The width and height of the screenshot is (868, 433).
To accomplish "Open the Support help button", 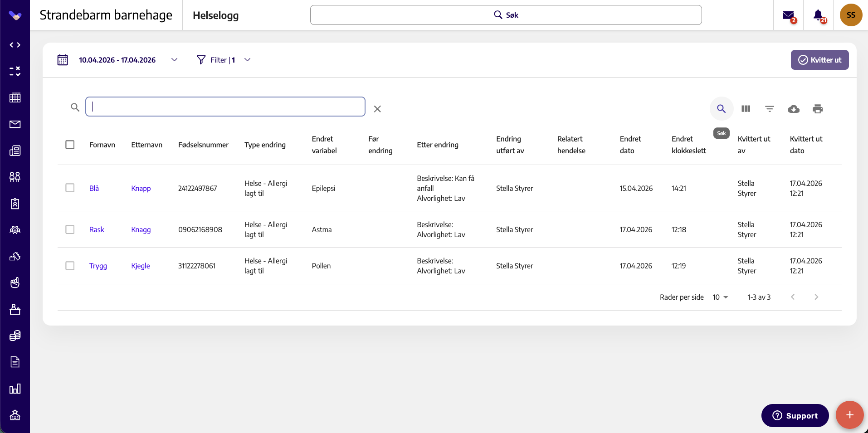I will coord(795,415).
